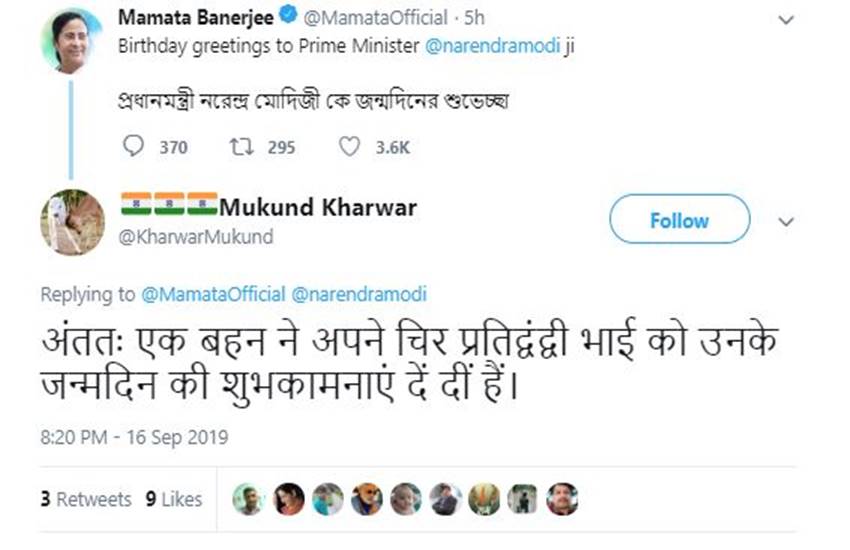Click the first liker avatar in the row
Image resolution: width=850 pixels, height=550 pixels.
tap(250, 498)
